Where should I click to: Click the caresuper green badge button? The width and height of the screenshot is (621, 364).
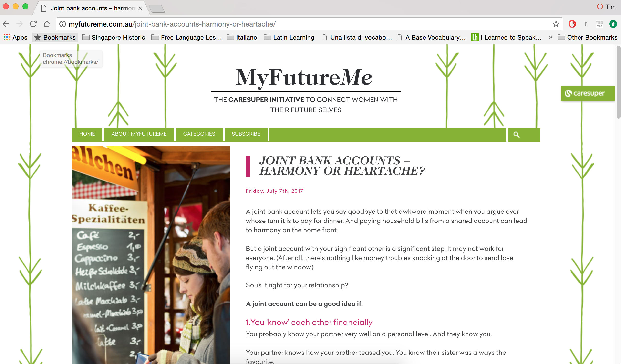(587, 93)
